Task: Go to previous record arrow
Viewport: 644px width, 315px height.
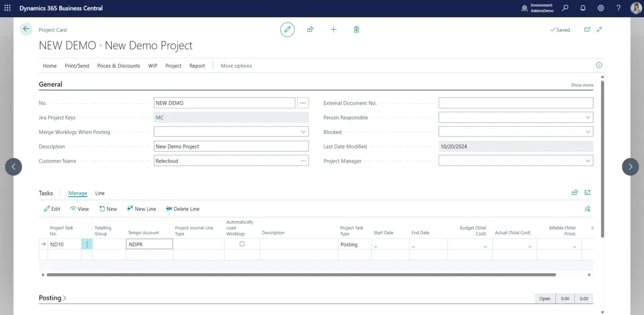Action: click(13, 167)
